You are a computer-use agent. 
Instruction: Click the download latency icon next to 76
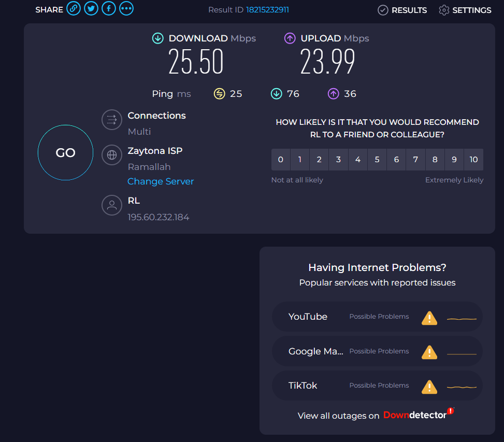click(277, 94)
